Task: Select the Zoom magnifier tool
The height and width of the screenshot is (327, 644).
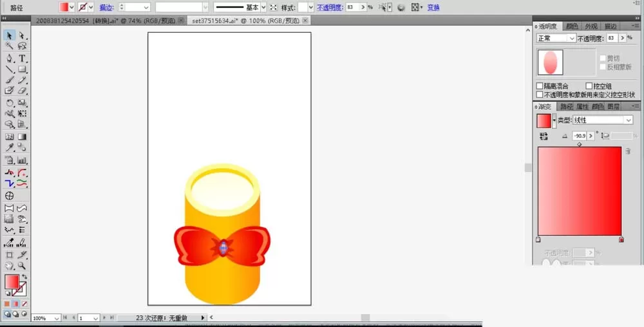Action: pyautogui.click(x=22, y=266)
